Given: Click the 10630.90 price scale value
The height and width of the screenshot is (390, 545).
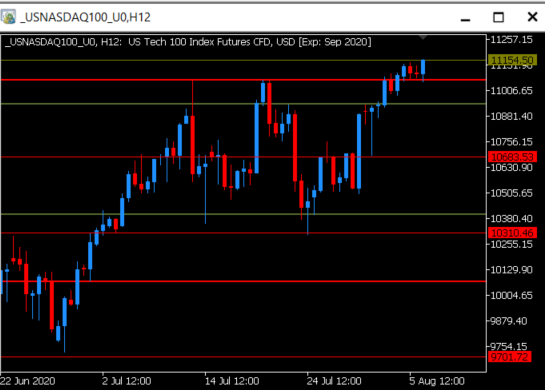Looking at the screenshot, I should tap(511, 168).
